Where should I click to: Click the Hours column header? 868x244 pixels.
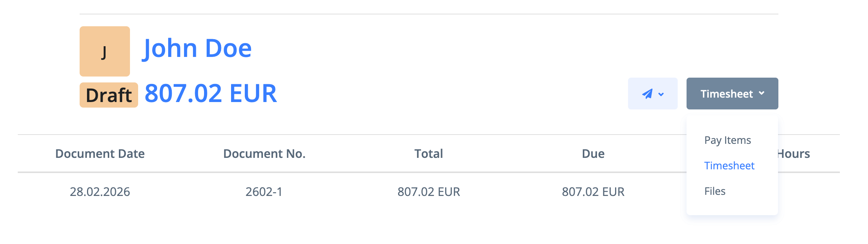tap(795, 154)
